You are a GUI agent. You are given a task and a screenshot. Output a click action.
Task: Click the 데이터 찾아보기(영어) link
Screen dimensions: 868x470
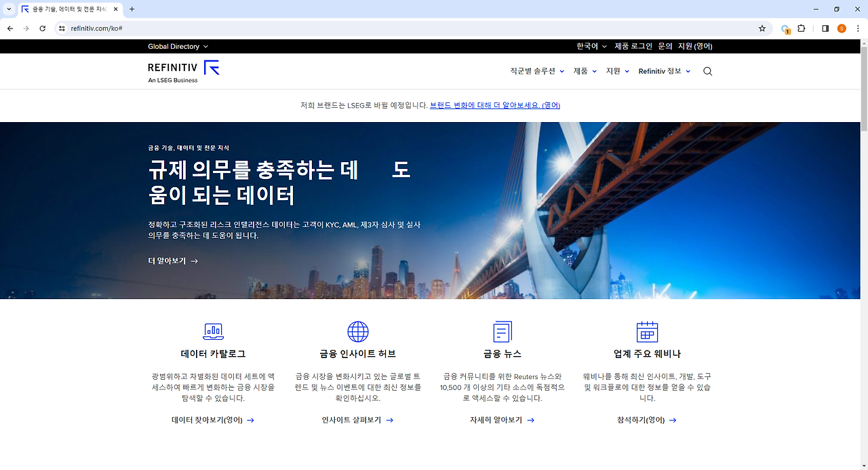click(x=213, y=420)
